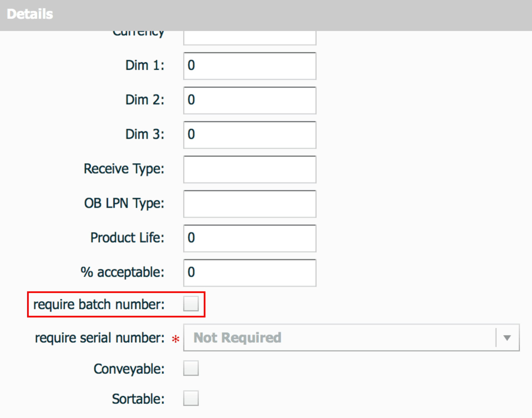Click the % acceptable input field
Viewport: 532px width, 418px height.
coord(249,273)
